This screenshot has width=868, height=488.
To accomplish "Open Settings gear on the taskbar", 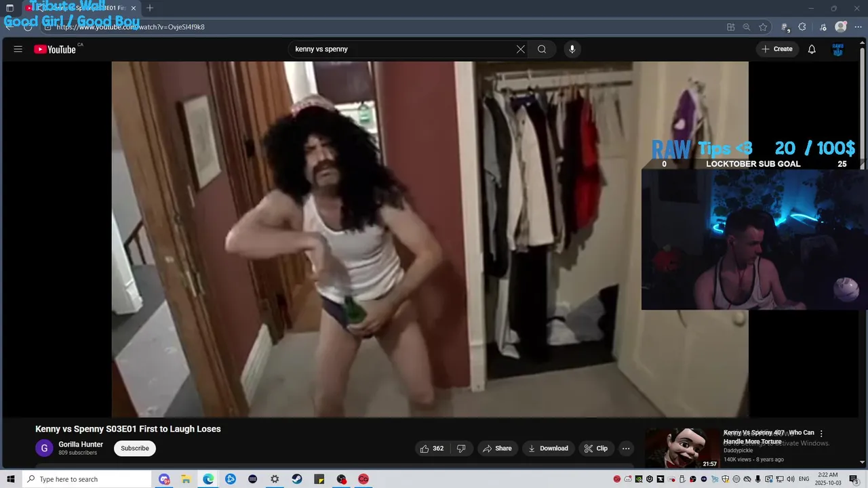I will [275, 479].
